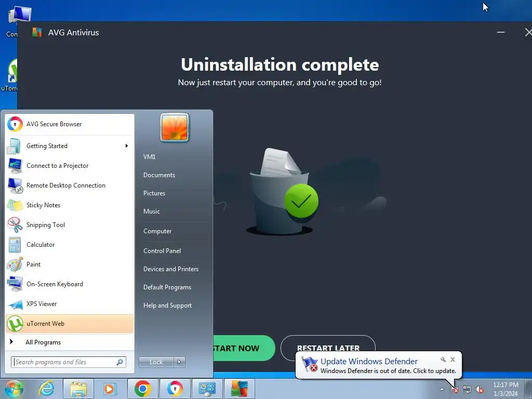532x399 pixels.
Task: Choose Restart Later in AVG uninstaller
Action: point(328,348)
